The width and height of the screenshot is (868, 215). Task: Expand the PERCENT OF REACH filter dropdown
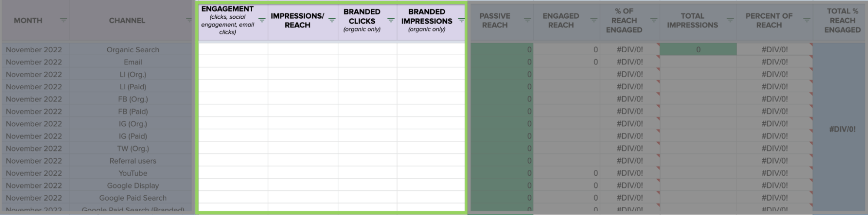point(806,20)
